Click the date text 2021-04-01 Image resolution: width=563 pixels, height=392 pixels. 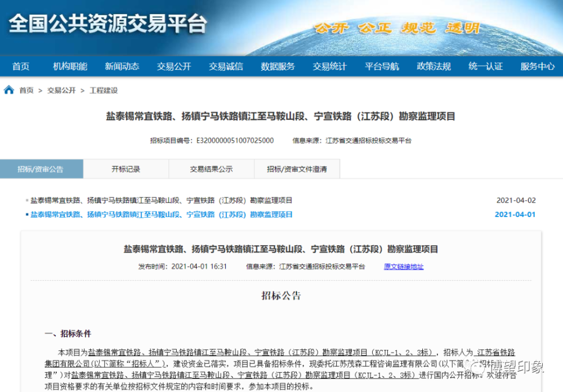pos(515,214)
